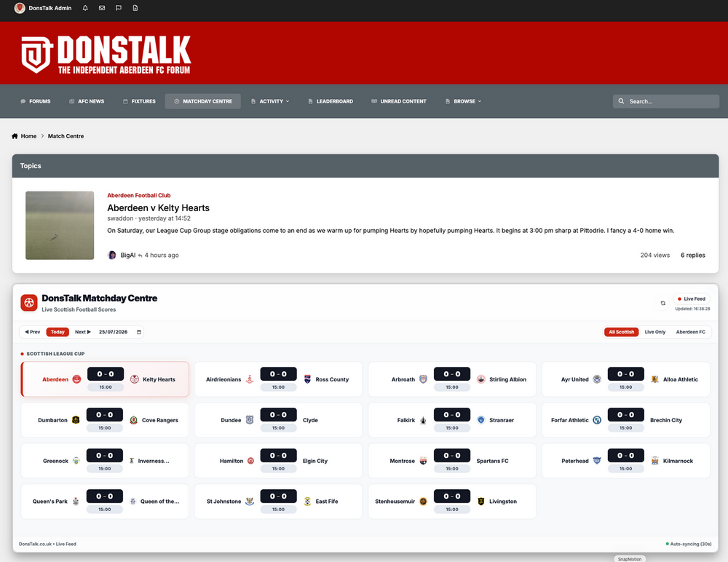Click Stirling Albion club crest

[x=481, y=379]
